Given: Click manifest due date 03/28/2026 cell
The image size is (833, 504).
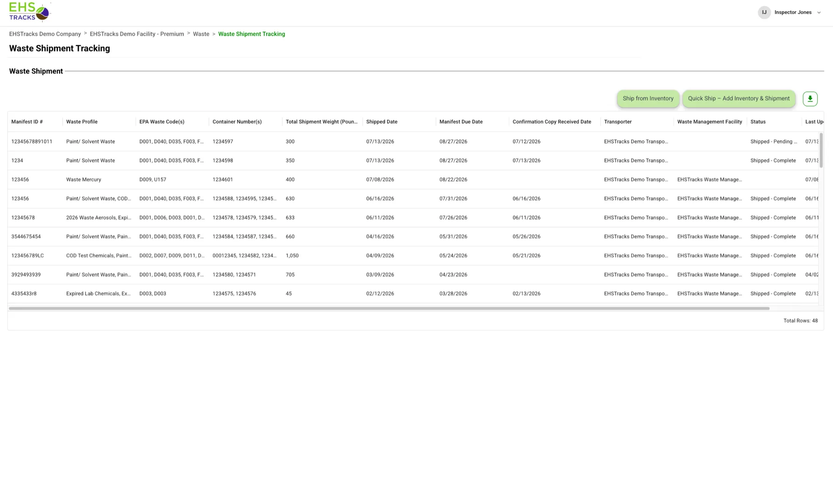Looking at the screenshot, I should (x=472, y=293).
